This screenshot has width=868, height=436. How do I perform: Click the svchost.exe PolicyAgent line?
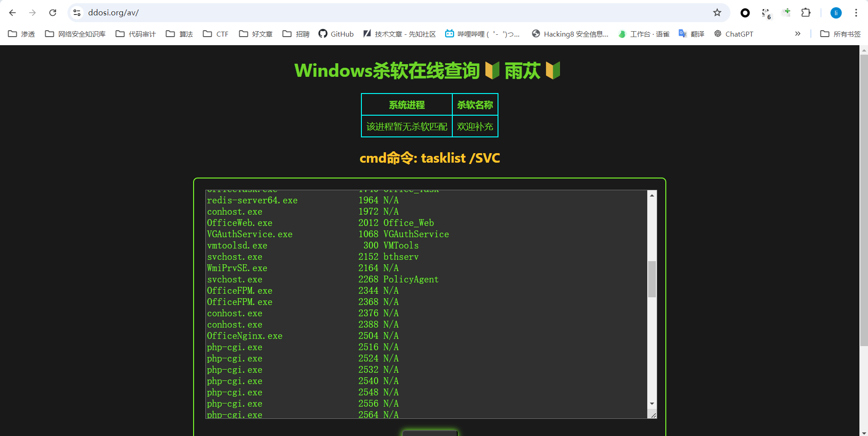pos(323,279)
